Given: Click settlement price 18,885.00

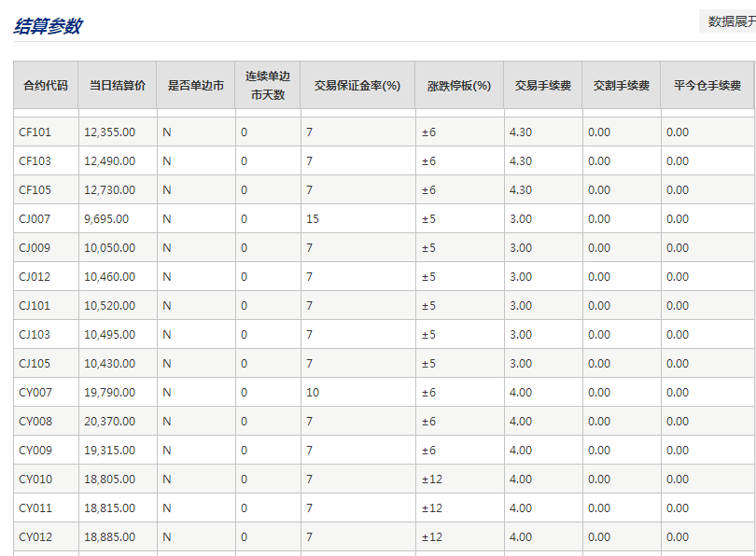Looking at the screenshot, I should point(109,536).
